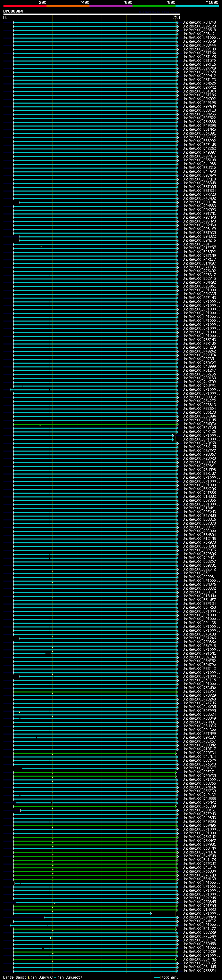The height and width of the screenshot is (980, 222).
Task: Select hit label UniRef100_Q0INR5
Action: coord(199,129)
